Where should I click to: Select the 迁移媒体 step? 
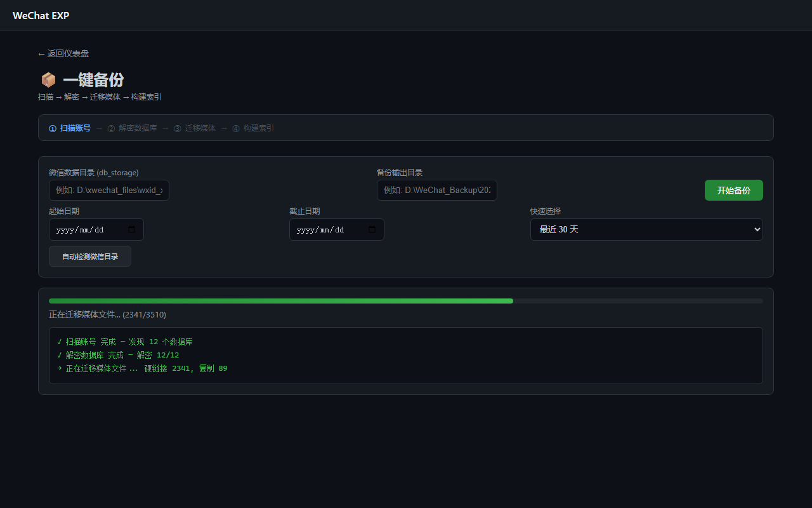[195, 128]
